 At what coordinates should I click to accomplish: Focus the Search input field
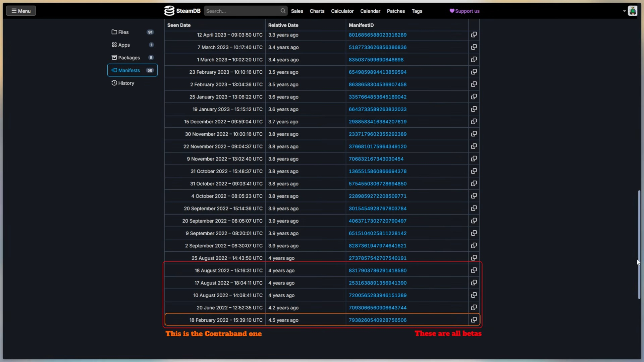tap(242, 11)
